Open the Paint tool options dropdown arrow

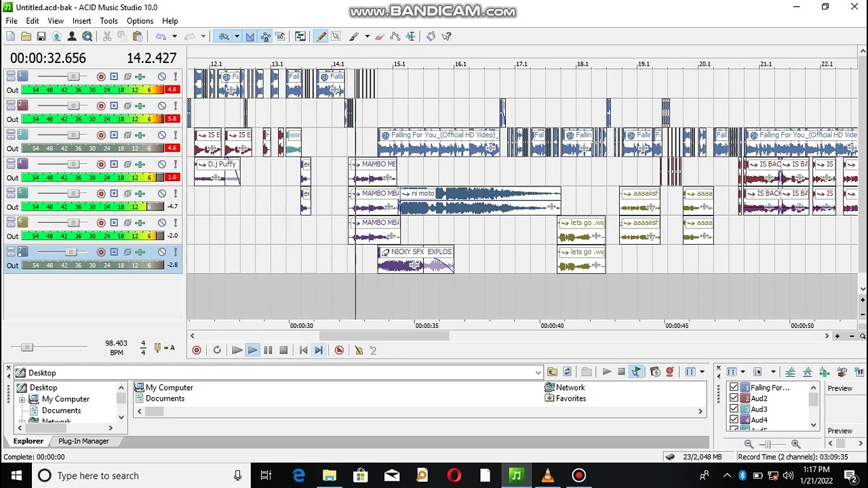(367, 37)
